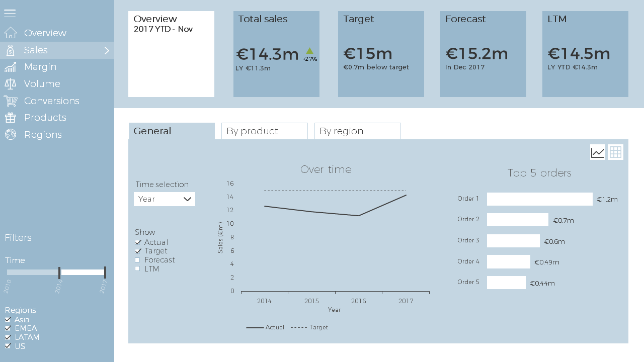Click the Volume scales icon
Image resolution: width=644 pixels, height=362 pixels.
10,84
